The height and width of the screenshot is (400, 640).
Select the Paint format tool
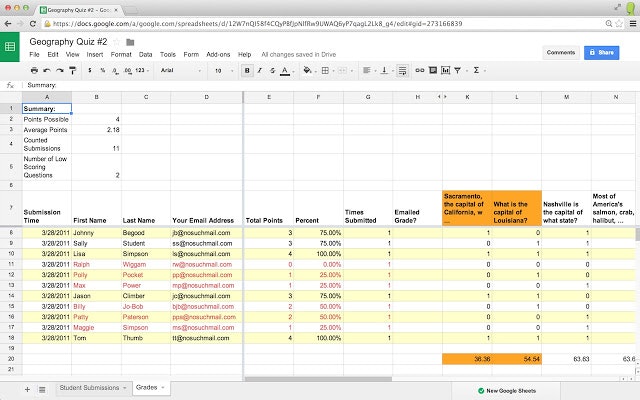click(x=74, y=71)
